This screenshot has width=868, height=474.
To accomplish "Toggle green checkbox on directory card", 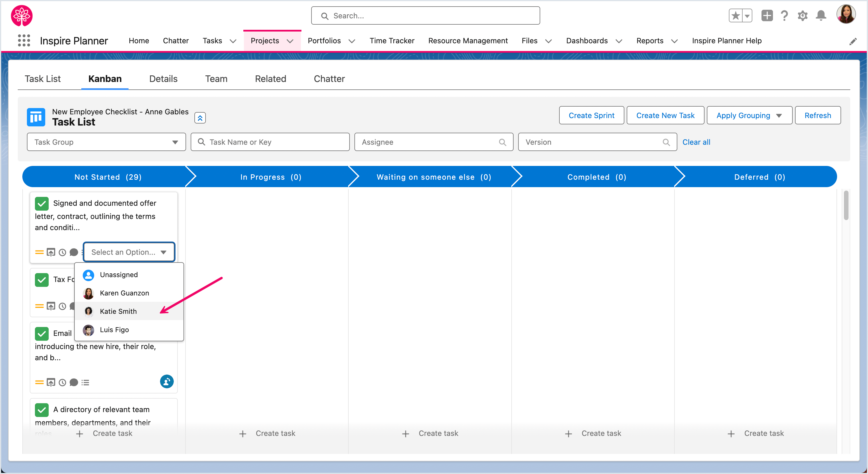I will [x=42, y=410].
